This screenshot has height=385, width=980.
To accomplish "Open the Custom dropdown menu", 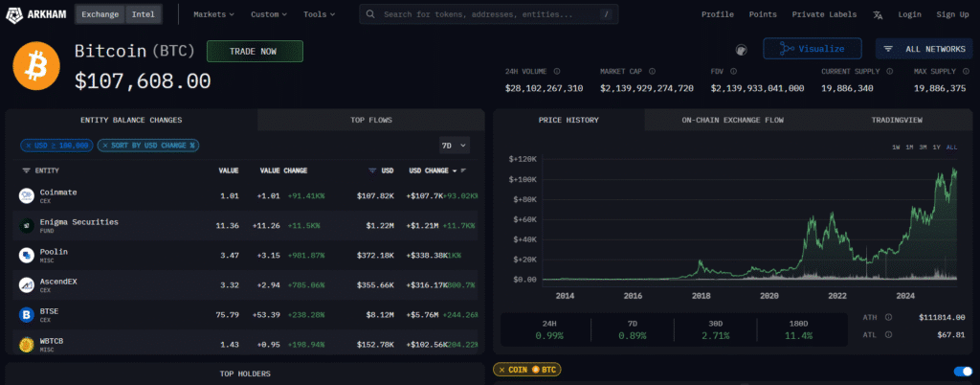I will point(269,14).
